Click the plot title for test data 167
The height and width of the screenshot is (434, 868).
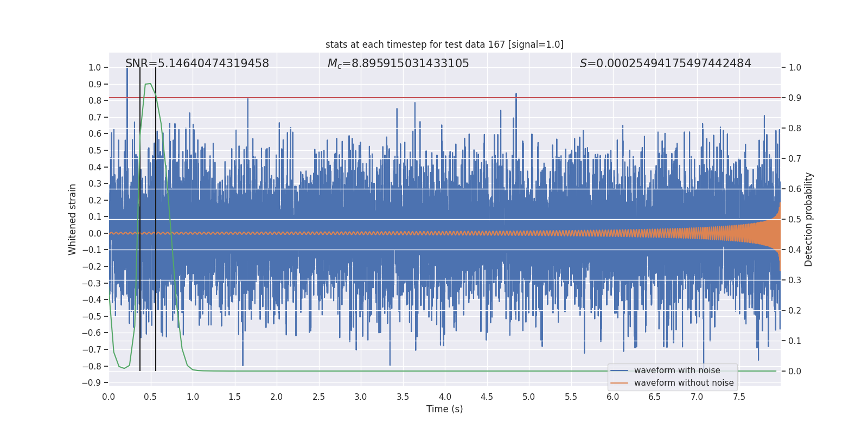[444, 44]
